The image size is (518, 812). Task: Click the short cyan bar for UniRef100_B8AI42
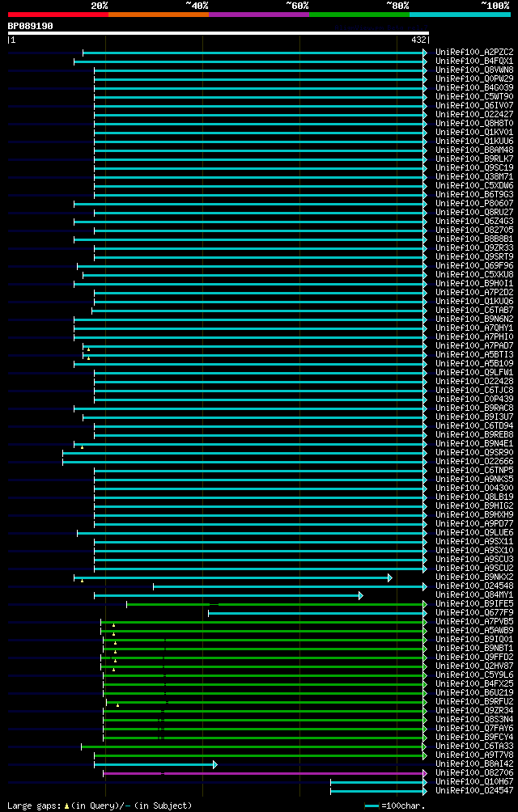coord(155,765)
